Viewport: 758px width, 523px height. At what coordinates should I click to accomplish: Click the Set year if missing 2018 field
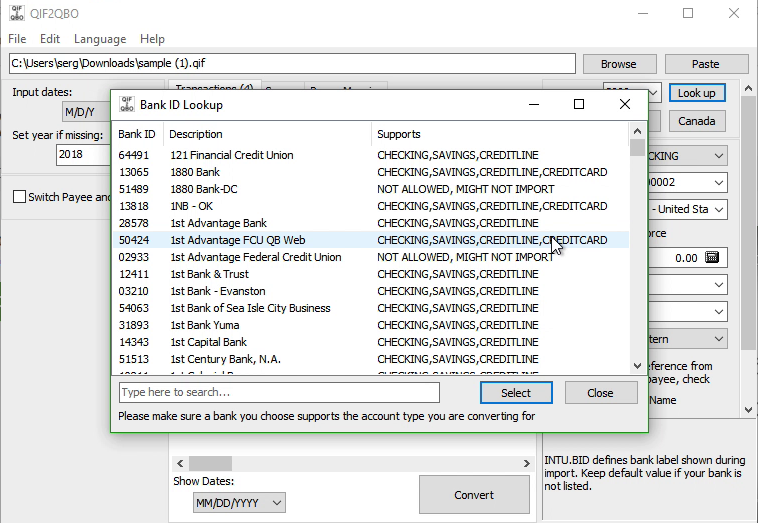[83, 155]
